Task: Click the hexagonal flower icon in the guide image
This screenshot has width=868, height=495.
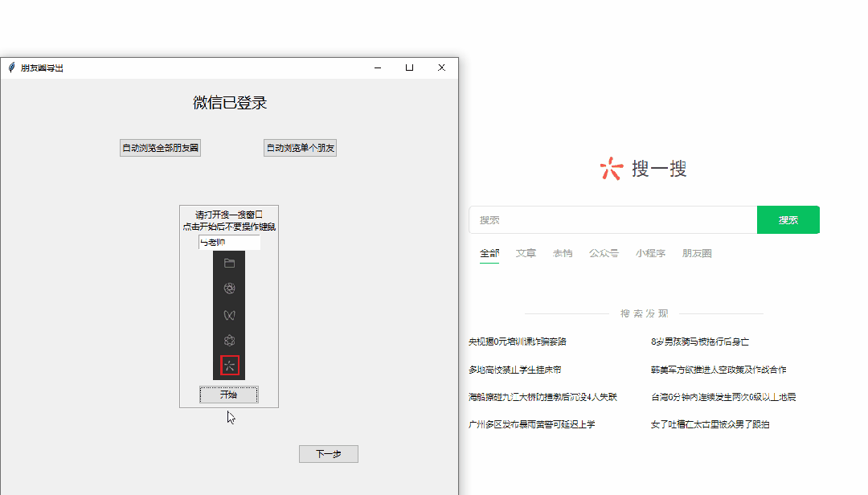Action: pyautogui.click(x=229, y=341)
